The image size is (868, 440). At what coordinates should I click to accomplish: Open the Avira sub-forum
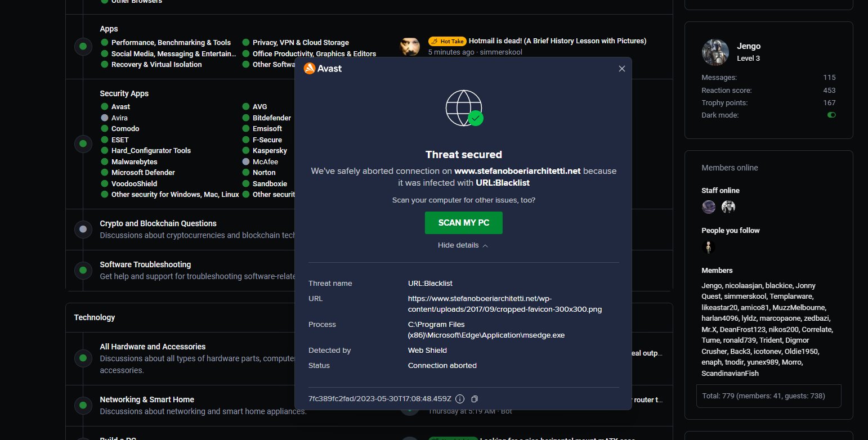(x=119, y=118)
